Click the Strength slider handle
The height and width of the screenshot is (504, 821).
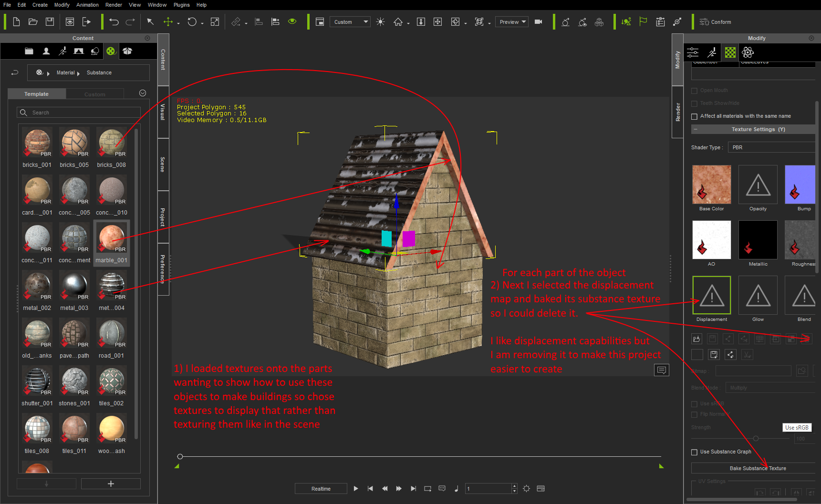pyautogui.click(x=756, y=438)
